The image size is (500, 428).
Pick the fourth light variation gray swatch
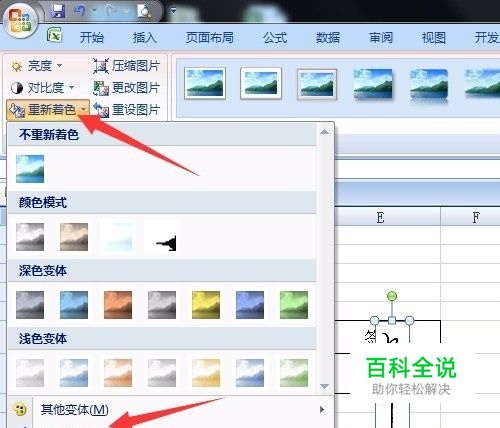[162, 373]
